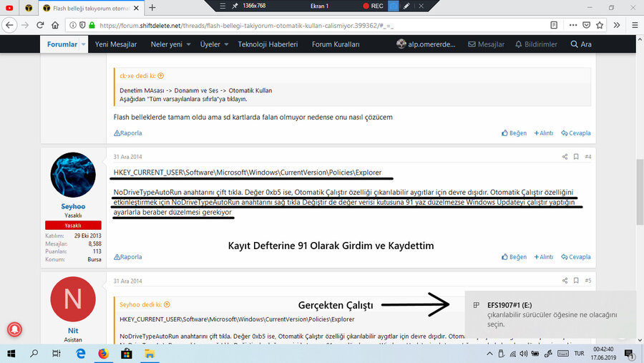The image size is (644, 363).
Task: Go to the browser home page icon
Action: click(x=55, y=25)
